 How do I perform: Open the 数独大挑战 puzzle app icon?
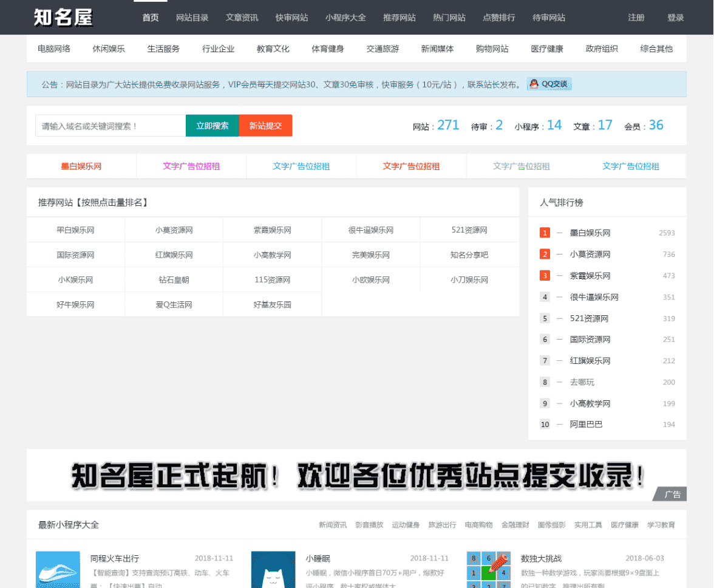tap(488, 570)
